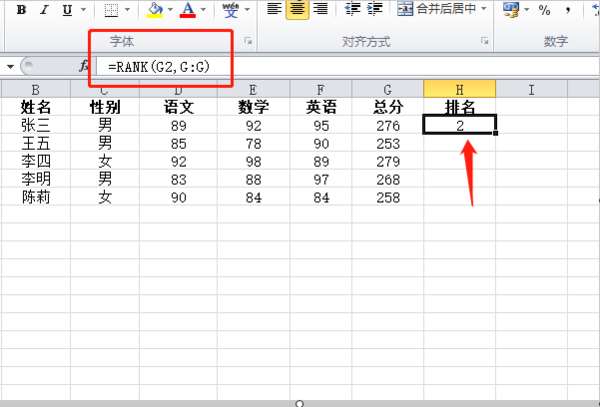Apply accounting number format icon

pyautogui.click(x=511, y=10)
